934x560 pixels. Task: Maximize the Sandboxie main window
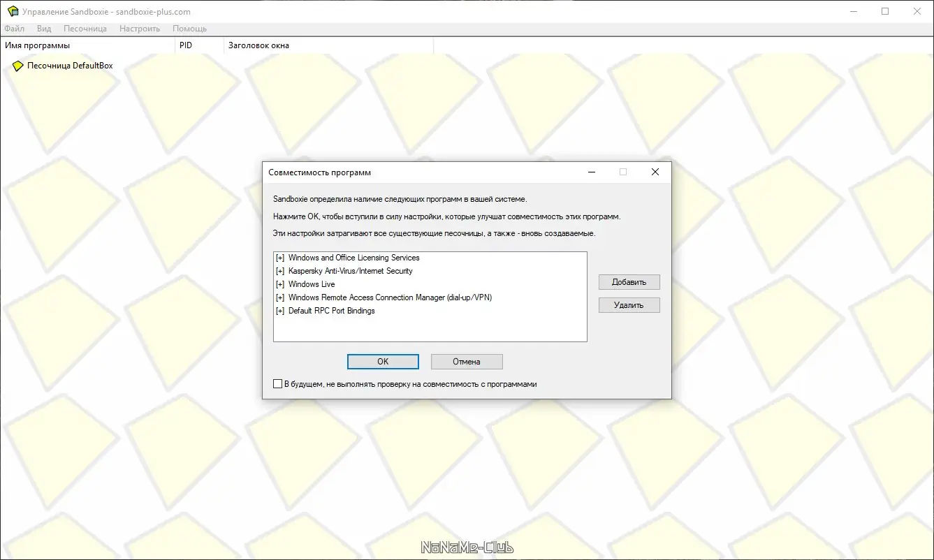[x=885, y=11]
